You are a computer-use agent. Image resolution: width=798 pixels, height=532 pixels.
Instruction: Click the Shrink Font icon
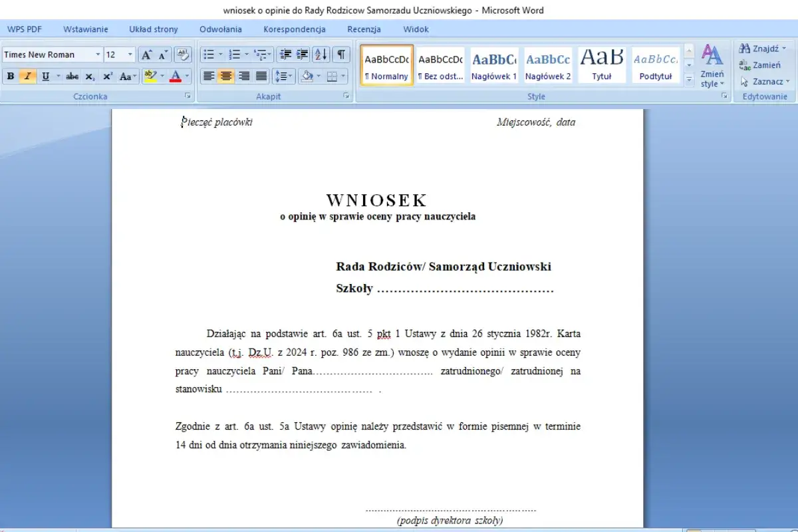pos(164,55)
